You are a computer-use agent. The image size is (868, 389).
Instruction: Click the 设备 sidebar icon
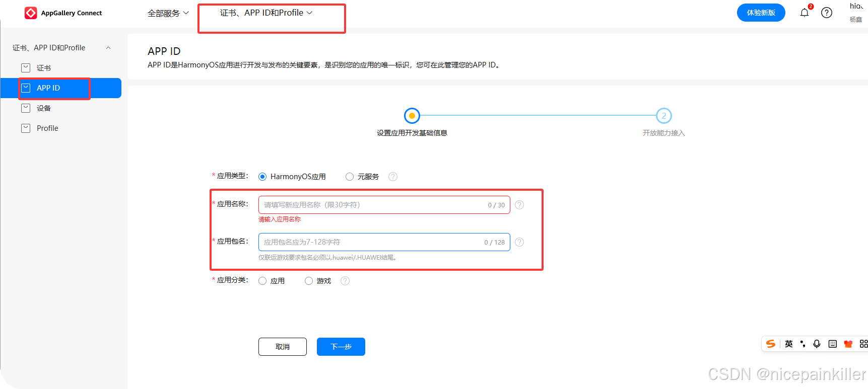pos(26,108)
